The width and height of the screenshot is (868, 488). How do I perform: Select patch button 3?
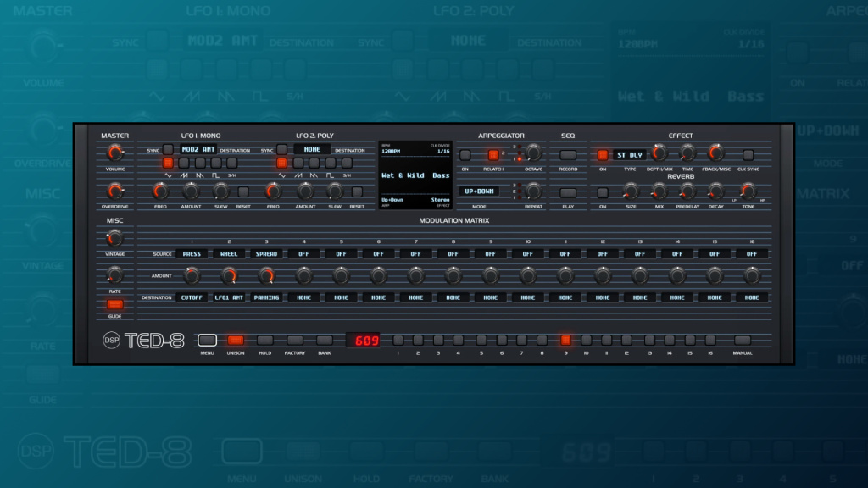(x=438, y=340)
